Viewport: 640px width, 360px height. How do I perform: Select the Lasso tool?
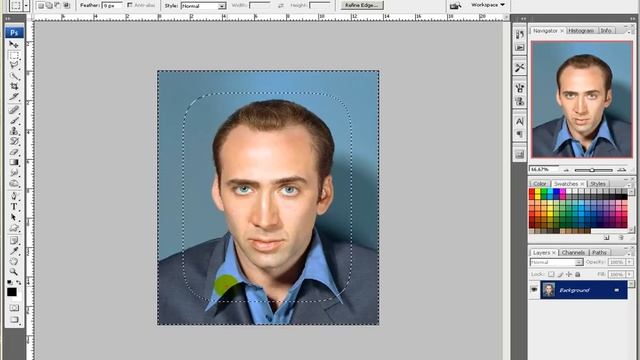point(14,65)
